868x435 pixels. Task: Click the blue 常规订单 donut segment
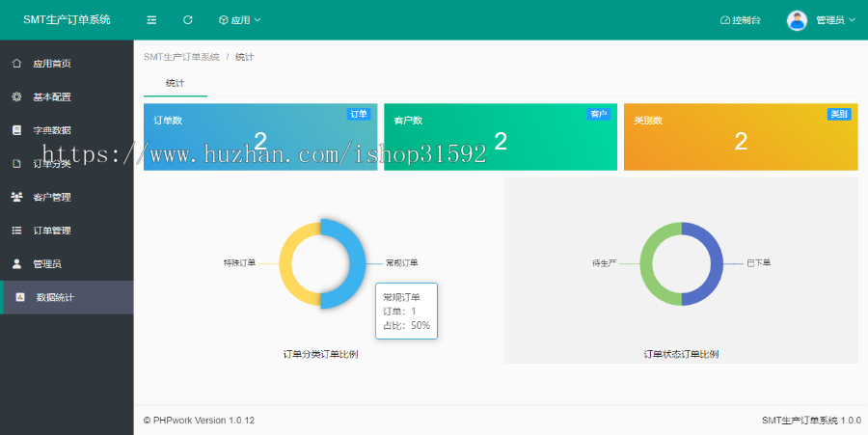pyautogui.click(x=358, y=264)
